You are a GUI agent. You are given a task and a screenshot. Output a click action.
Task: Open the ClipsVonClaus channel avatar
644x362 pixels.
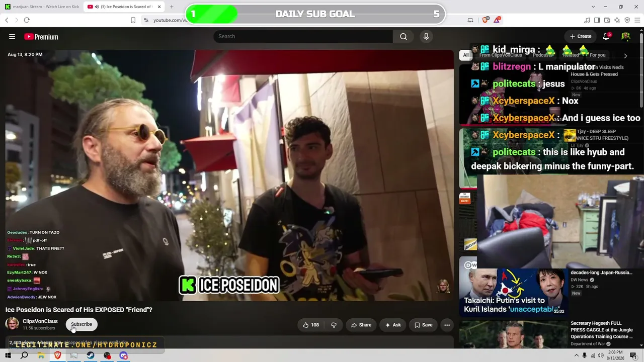pyautogui.click(x=12, y=324)
